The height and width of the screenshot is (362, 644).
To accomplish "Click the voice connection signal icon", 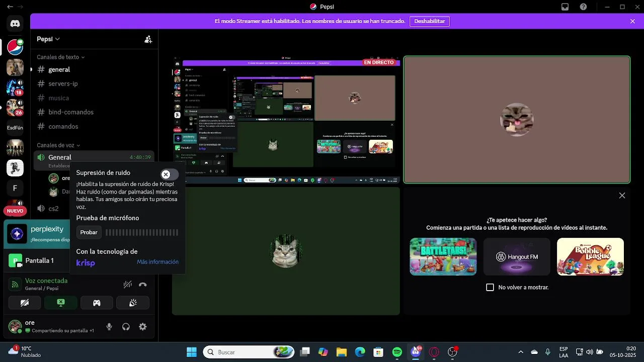I will point(15,285).
